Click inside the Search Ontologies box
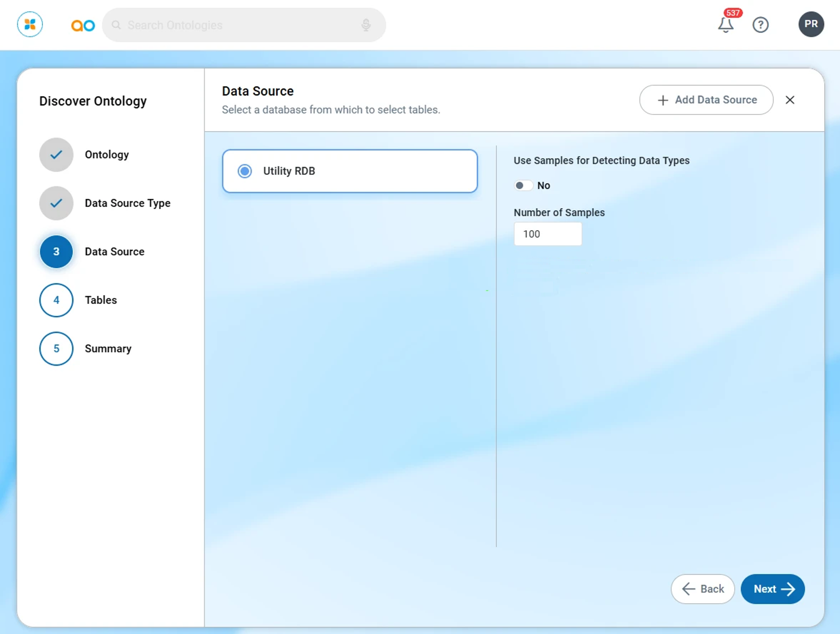The width and height of the screenshot is (840, 634). [244, 25]
